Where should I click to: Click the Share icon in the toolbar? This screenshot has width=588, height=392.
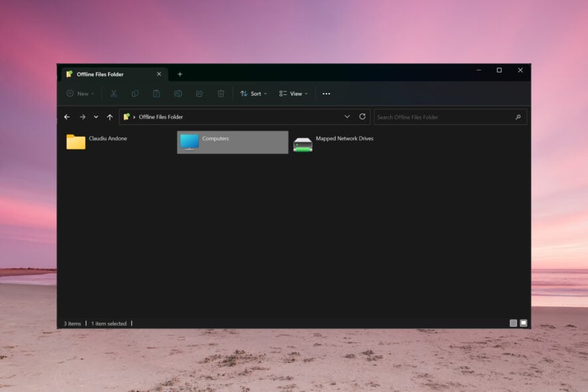pyautogui.click(x=199, y=94)
